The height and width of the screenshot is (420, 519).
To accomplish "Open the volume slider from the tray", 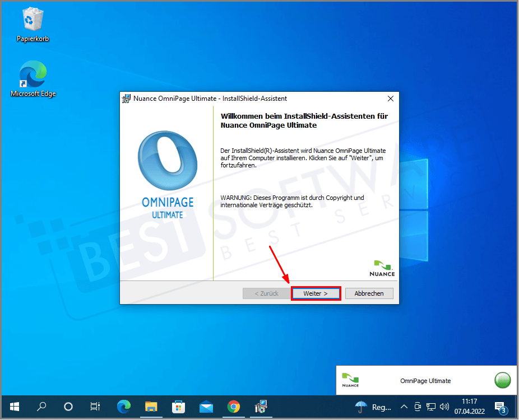I will point(444,407).
